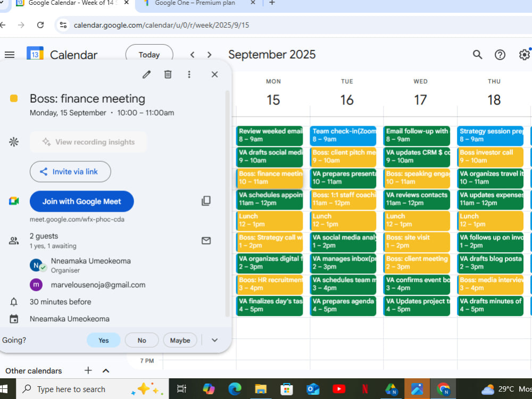Open a new browser tab
This screenshot has width=532, height=399.
point(272,3)
